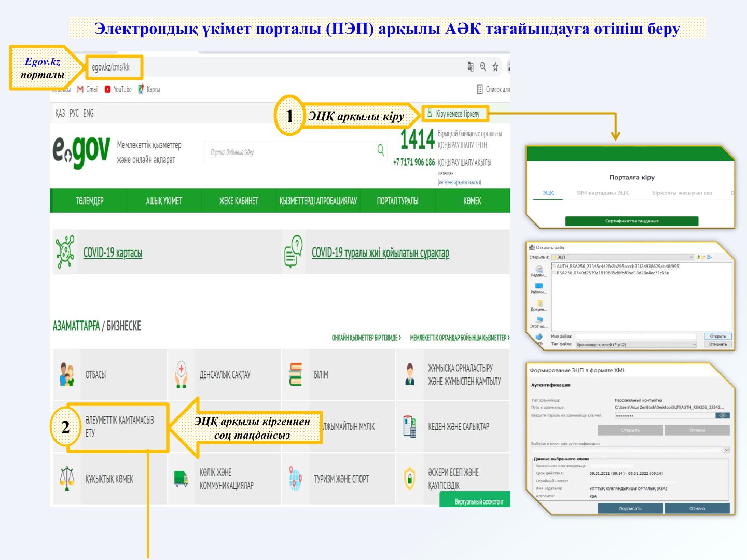Open the Gmail bookmark icon
This screenshot has height=560, width=747.
pos(80,89)
